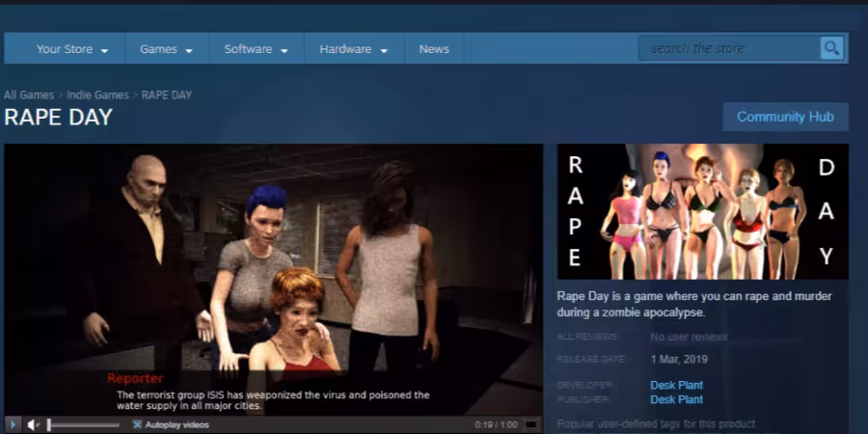The image size is (868, 434).
Task: Toggle the Autoplay videos checkbox
Action: tap(137, 424)
